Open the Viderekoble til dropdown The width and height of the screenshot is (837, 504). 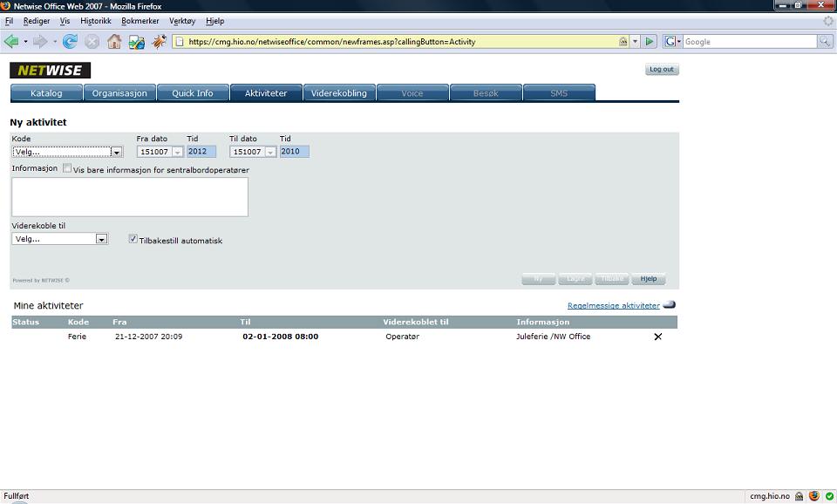(x=60, y=239)
